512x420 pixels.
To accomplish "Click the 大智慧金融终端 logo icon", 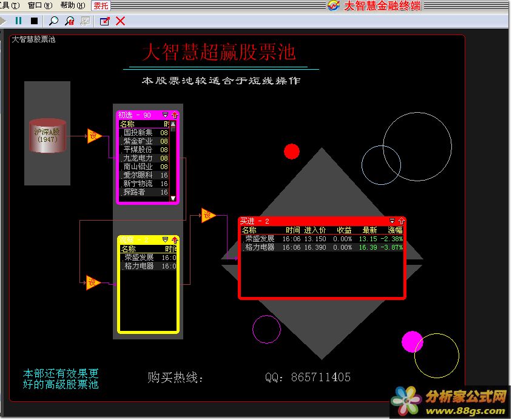I will 334,5.
